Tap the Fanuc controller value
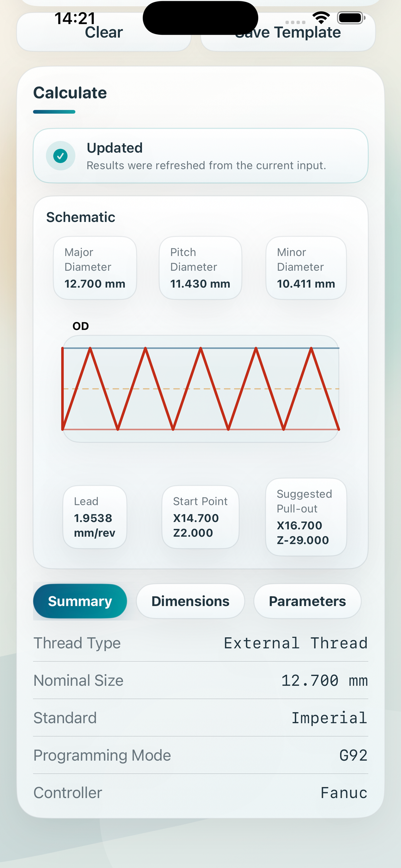The image size is (401, 868). point(344,792)
